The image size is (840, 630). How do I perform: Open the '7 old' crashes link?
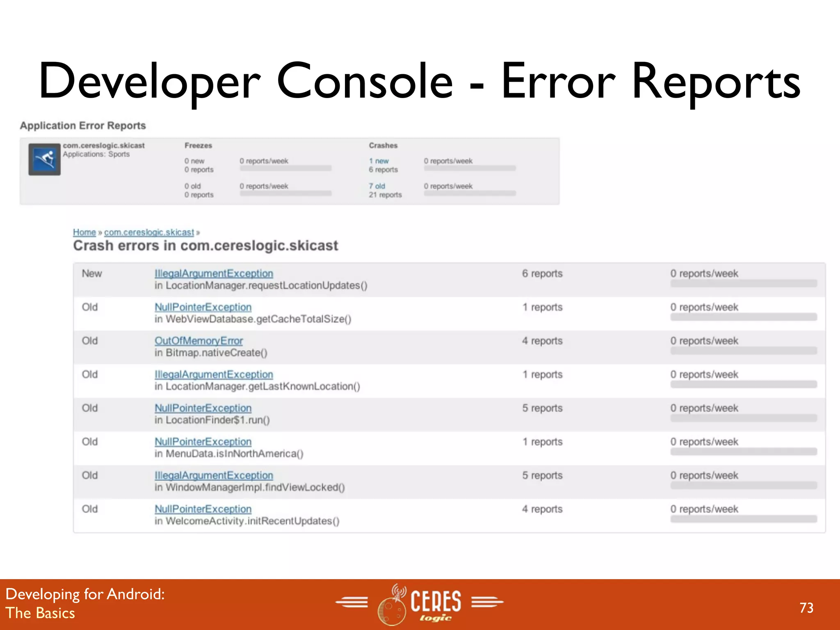(377, 186)
